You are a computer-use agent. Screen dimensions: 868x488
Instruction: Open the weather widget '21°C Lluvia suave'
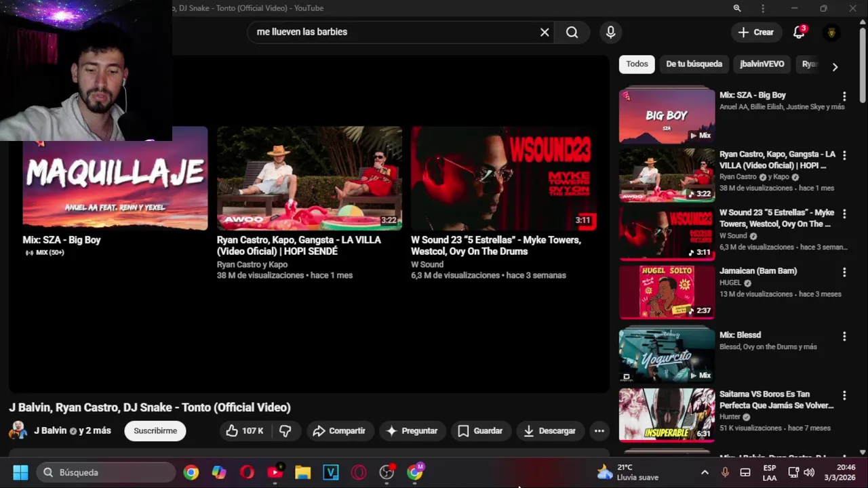click(627, 472)
